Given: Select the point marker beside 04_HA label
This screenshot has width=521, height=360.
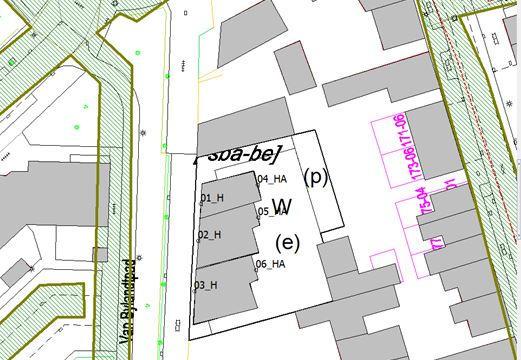Looking at the screenshot, I should pyautogui.click(x=258, y=184).
